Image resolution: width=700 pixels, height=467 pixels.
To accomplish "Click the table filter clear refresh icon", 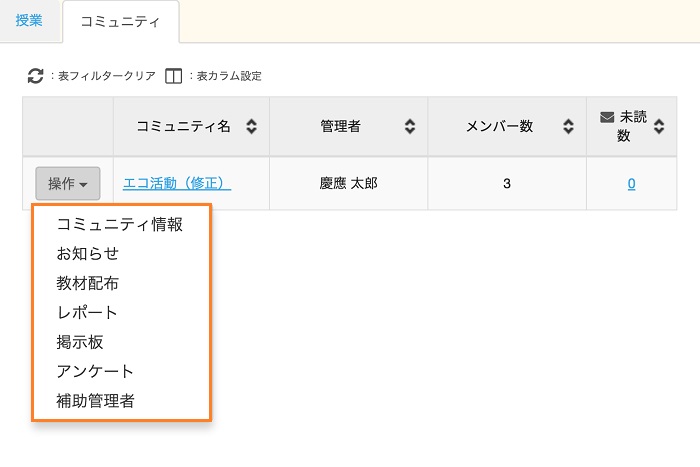I will 35,76.
